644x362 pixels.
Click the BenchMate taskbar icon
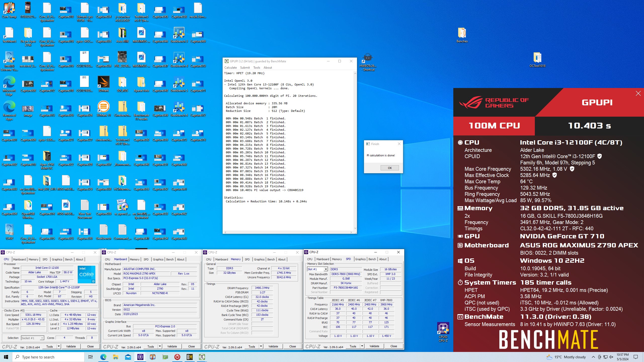tap(189, 357)
